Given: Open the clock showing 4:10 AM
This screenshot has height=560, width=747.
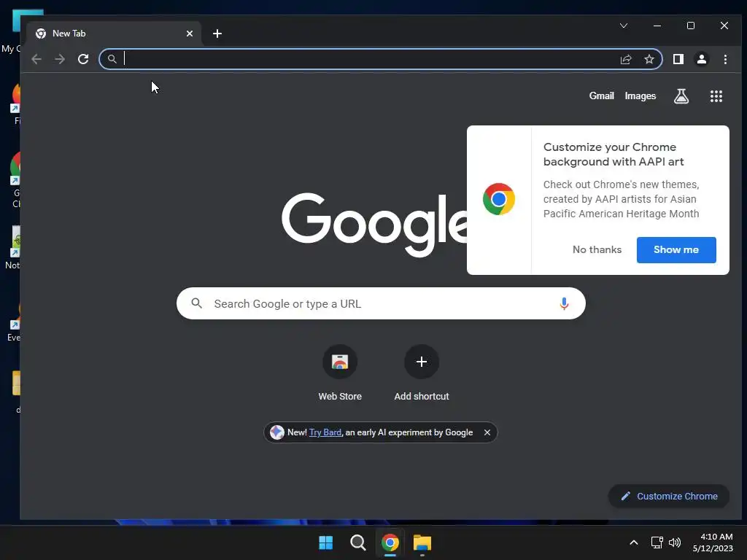Looking at the screenshot, I should (713, 542).
